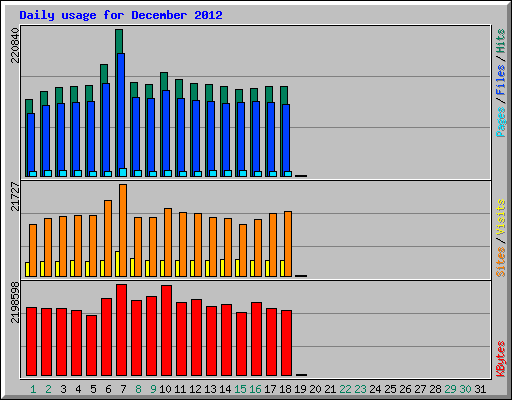This screenshot has width=512, height=400.
Task: Click day label 13 on the x-axis
Action: pos(210,389)
